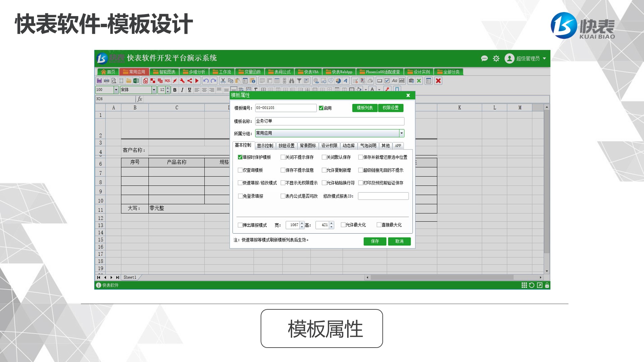Image resolution: width=644 pixels, height=362 pixels.
Task: Open settings gear icon in header
Action: (496, 59)
